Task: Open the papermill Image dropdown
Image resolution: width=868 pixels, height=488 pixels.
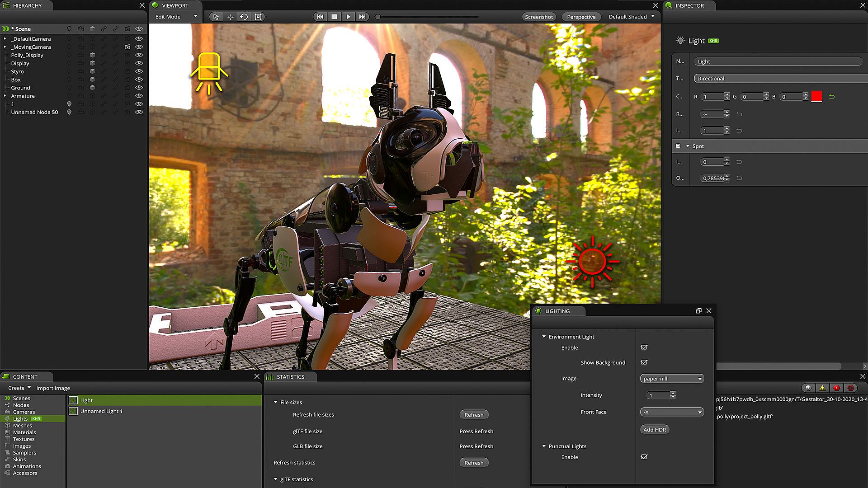Action: (x=672, y=379)
